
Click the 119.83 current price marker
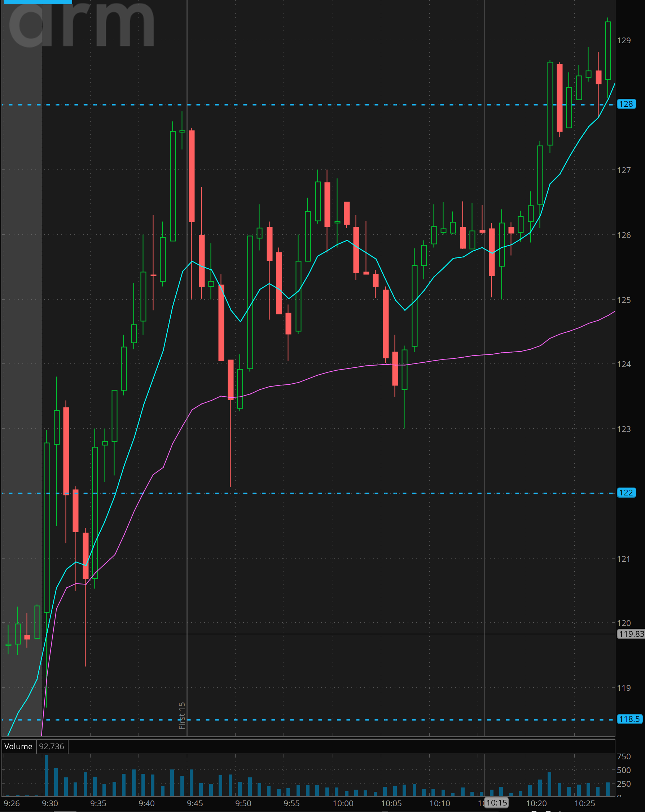[x=631, y=634]
